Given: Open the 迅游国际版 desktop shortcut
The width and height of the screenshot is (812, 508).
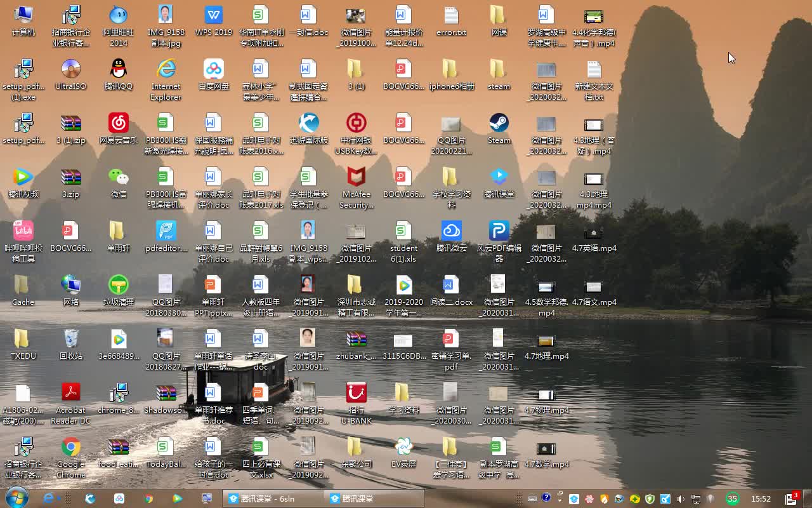Looking at the screenshot, I should (309, 130).
